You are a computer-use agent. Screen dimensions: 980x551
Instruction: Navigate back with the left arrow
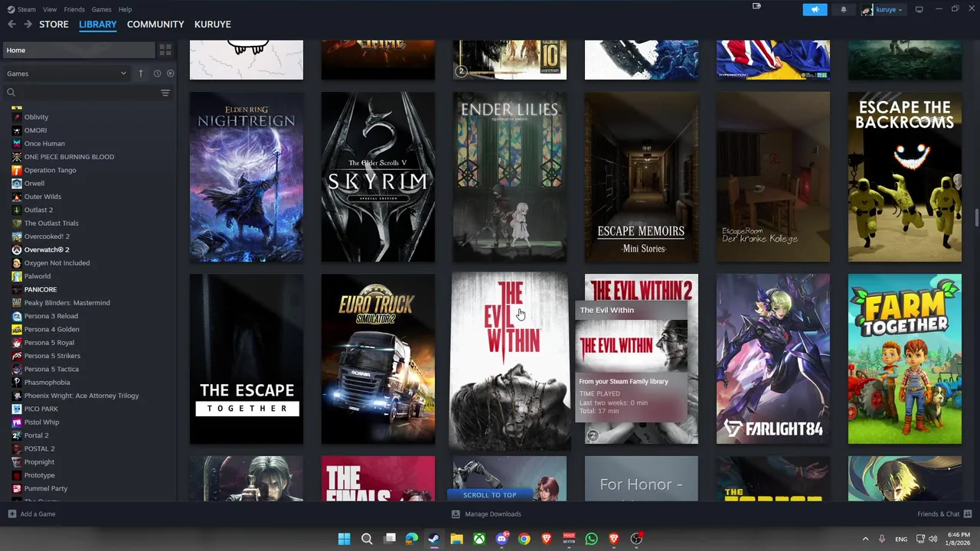pos(11,24)
